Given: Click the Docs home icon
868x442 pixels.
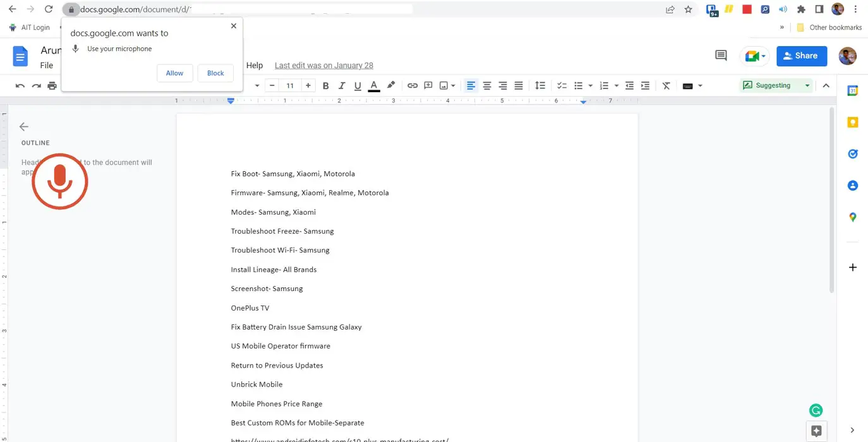Looking at the screenshot, I should tap(20, 56).
